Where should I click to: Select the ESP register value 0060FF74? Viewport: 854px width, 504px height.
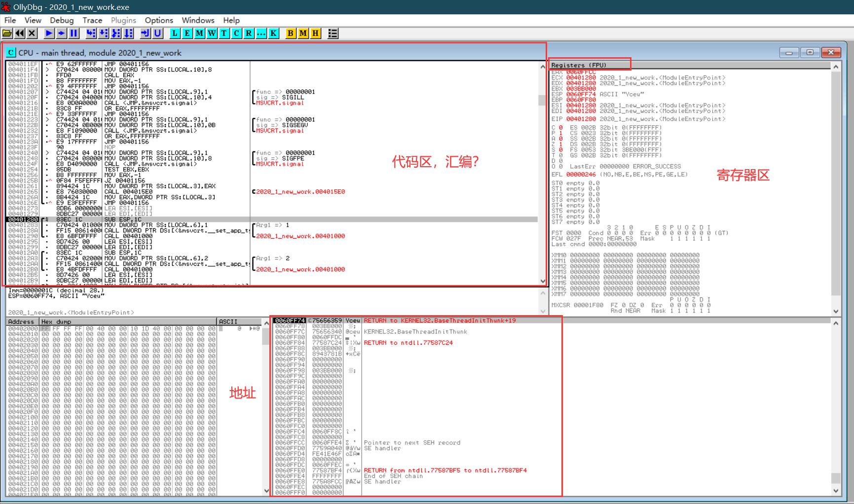click(x=581, y=94)
